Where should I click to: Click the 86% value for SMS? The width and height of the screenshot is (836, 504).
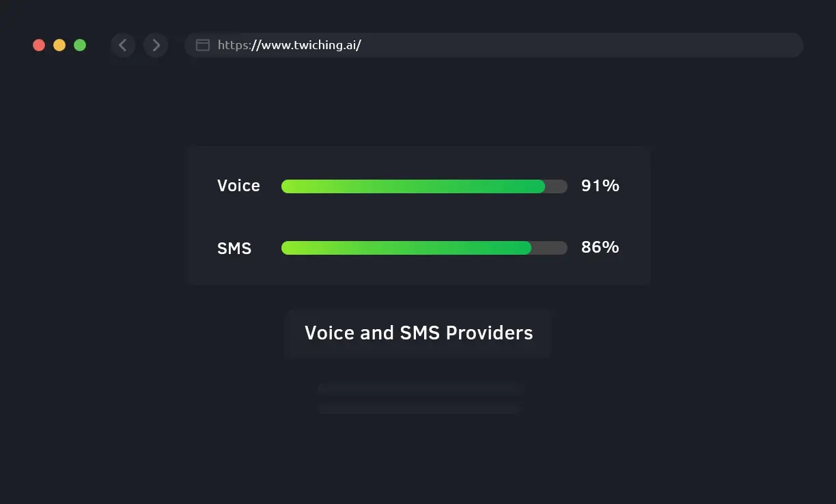(x=600, y=247)
